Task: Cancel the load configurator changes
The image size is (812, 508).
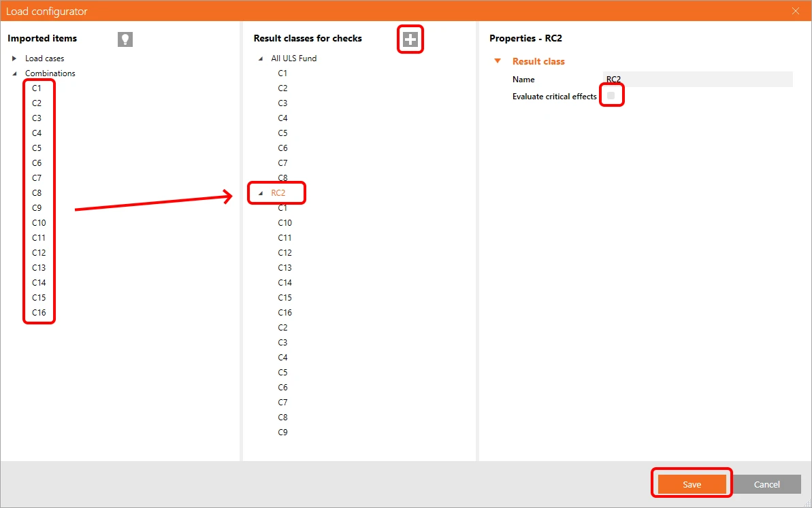Action: (x=767, y=484)
